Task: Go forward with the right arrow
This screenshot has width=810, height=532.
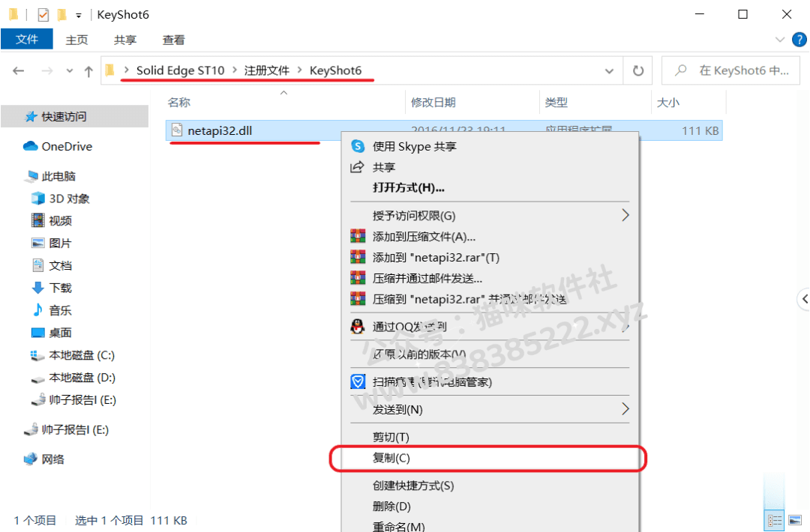Action: 47,70
